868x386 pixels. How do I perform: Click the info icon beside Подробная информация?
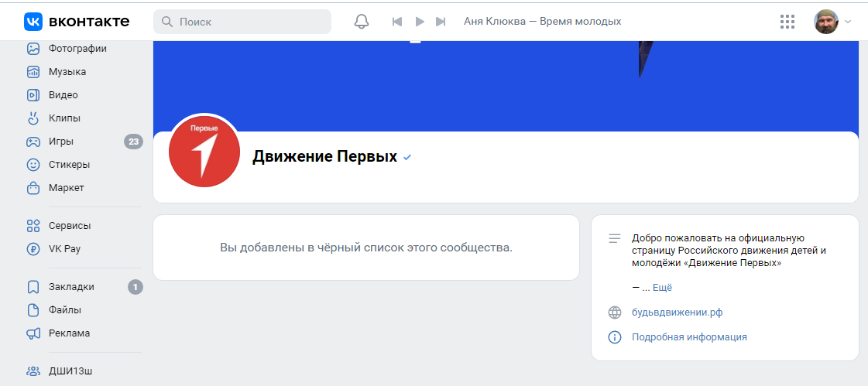tap(615, 336)
